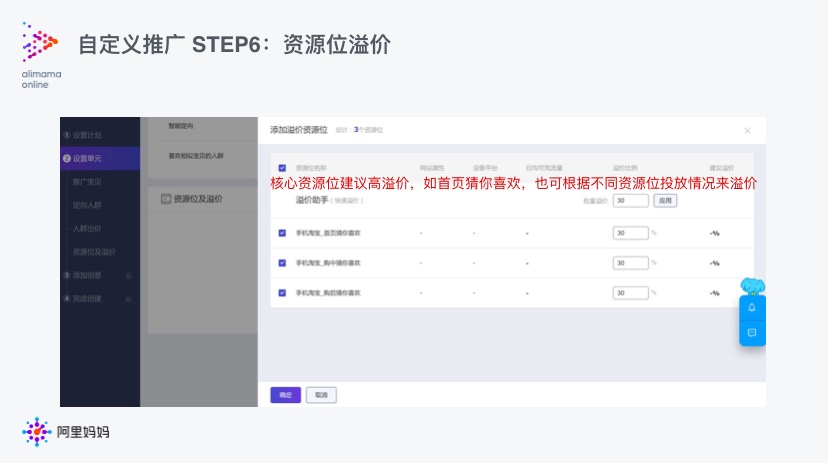Screen dimensions: 828x463
Task: Click 手机淘宝_首页猜你喜欢 row name
Action: coord(328,233)
